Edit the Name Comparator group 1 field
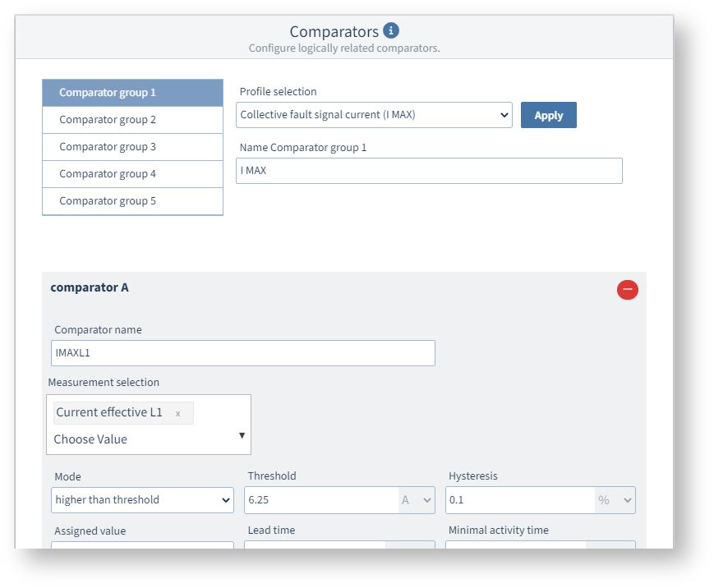 428,171
